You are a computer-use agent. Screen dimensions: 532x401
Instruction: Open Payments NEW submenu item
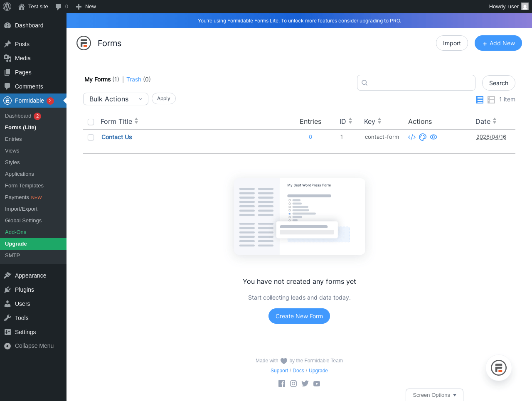[x=33, y=197]
